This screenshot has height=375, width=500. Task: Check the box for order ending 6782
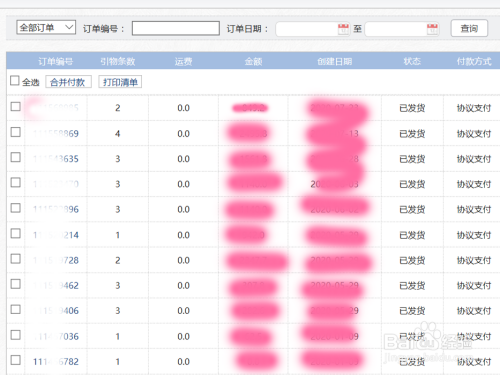pyautogui.click(x=16, y=360)
